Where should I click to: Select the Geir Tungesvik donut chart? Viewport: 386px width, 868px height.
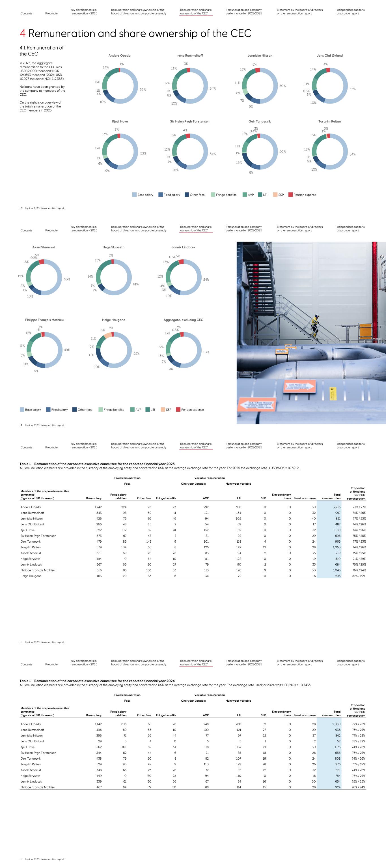260,151
